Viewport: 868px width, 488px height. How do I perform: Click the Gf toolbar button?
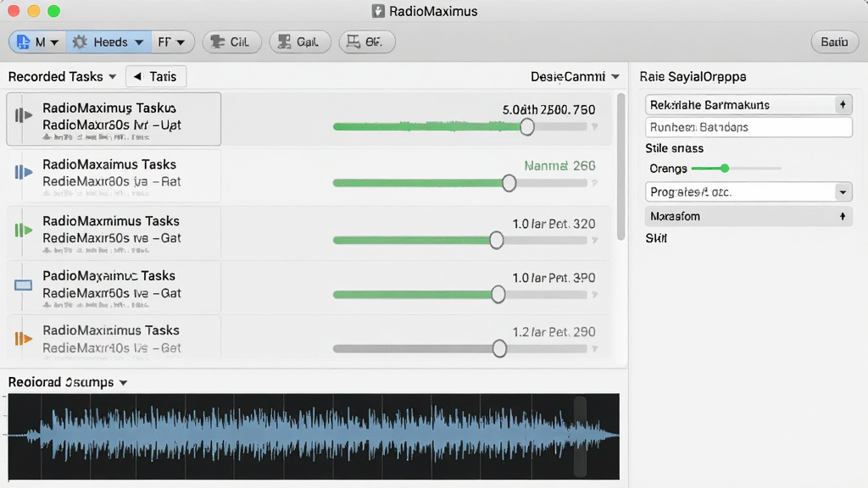[x=366, y=42]
